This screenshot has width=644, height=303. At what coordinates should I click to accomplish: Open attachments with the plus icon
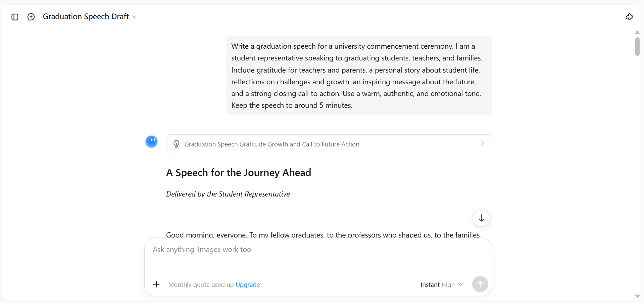click(156, 285)
